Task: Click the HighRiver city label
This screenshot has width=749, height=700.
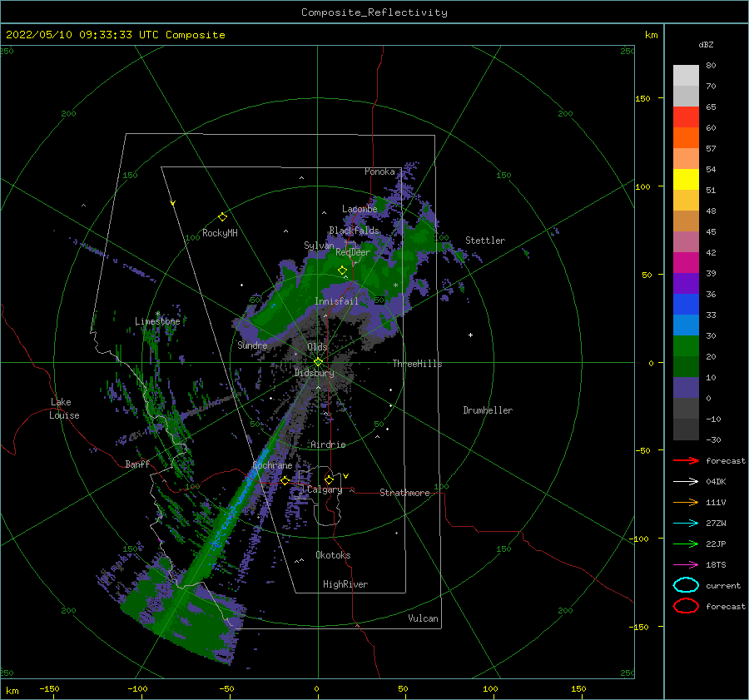Action: tap(345, 584)
